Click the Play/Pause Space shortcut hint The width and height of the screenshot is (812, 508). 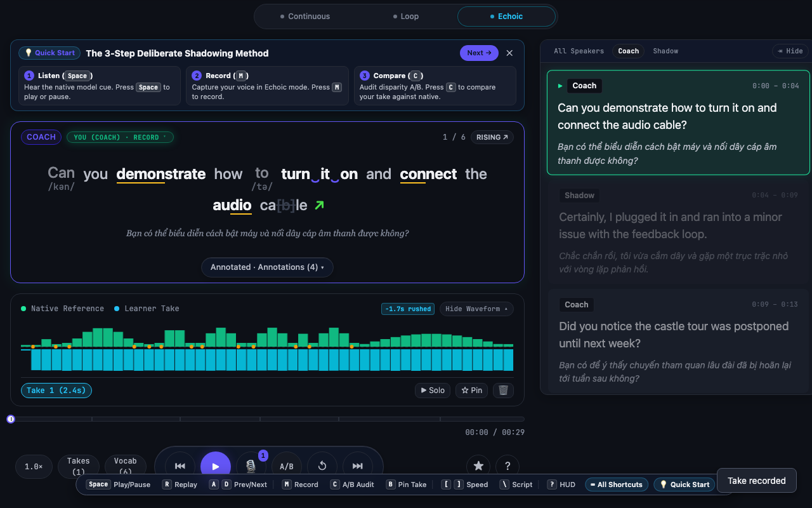tap(118, 485)
